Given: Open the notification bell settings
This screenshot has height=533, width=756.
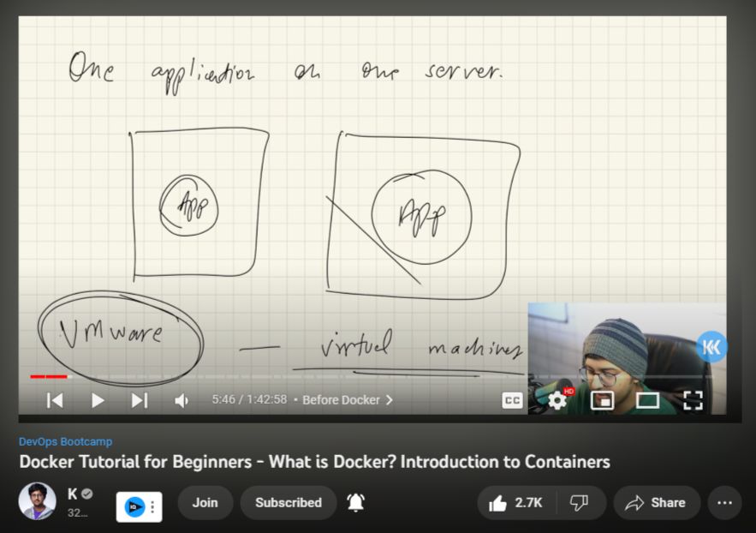Looking at the screenshot, I should 356,503.
